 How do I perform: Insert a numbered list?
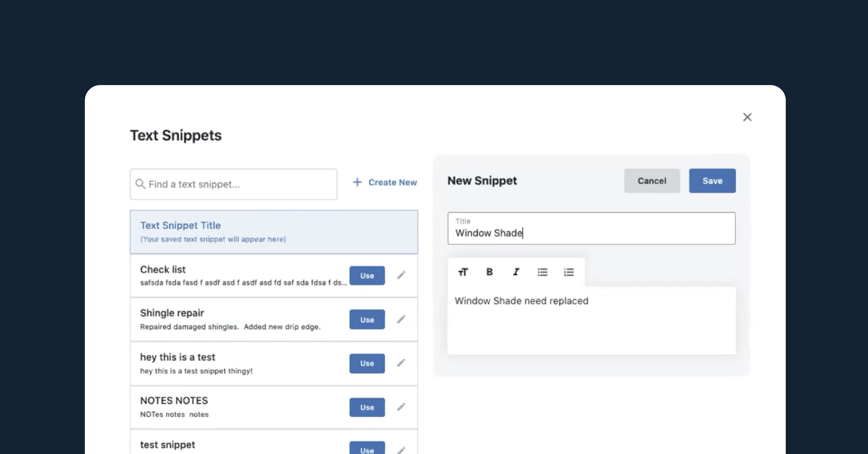point(569,272)
